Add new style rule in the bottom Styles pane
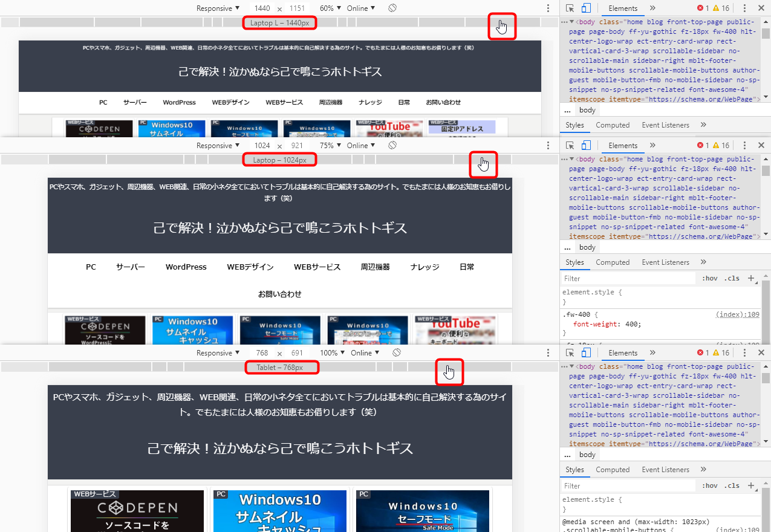The height and width of the screenshot is (532, 771). click(x=752, y=486)
